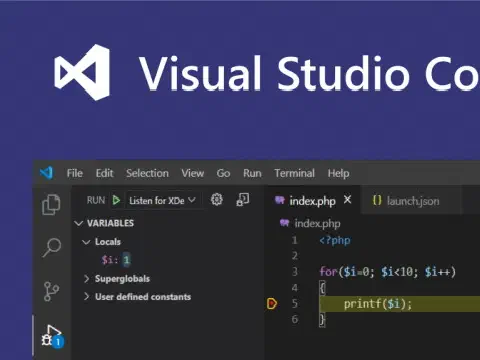Screen dimensions: 480x360
Task: Open launch.json via the gear icon
Action: coord(216,200)
